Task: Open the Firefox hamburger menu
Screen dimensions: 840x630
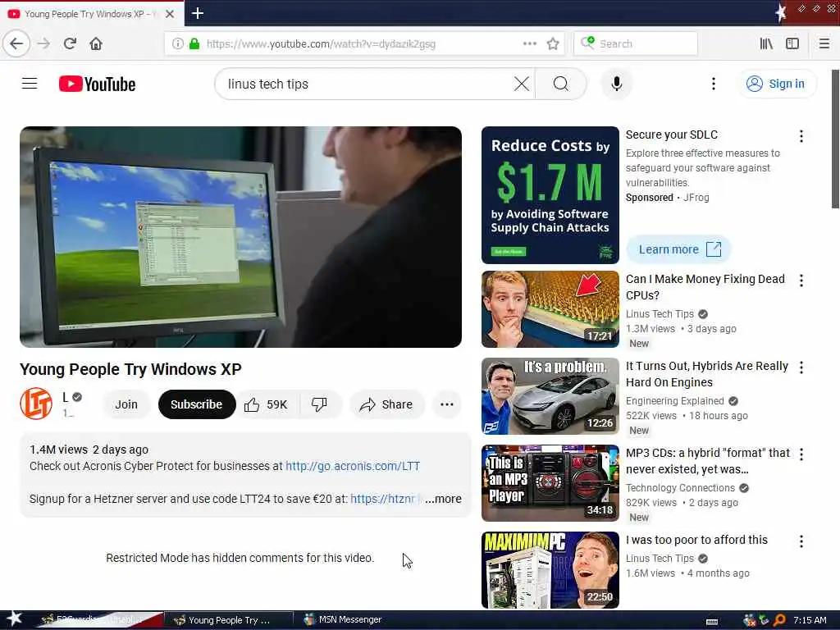Action: point(824,43)
